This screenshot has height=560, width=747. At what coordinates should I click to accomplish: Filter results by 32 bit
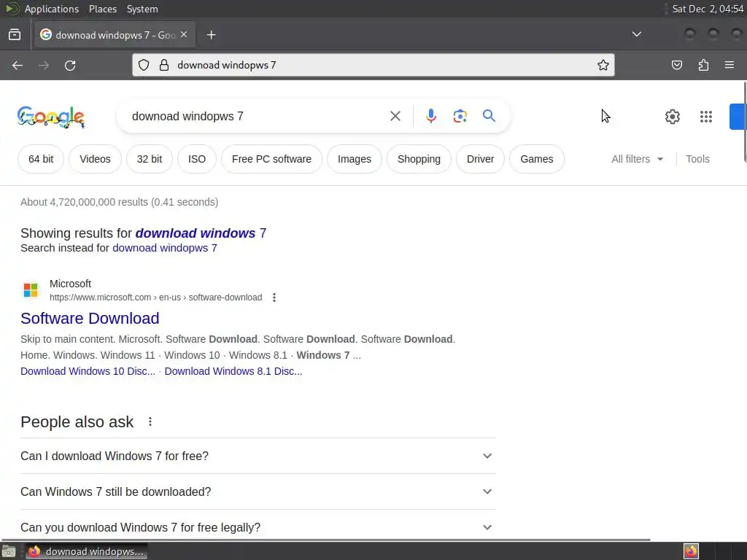pyautogui.click(x=150, y=159)
